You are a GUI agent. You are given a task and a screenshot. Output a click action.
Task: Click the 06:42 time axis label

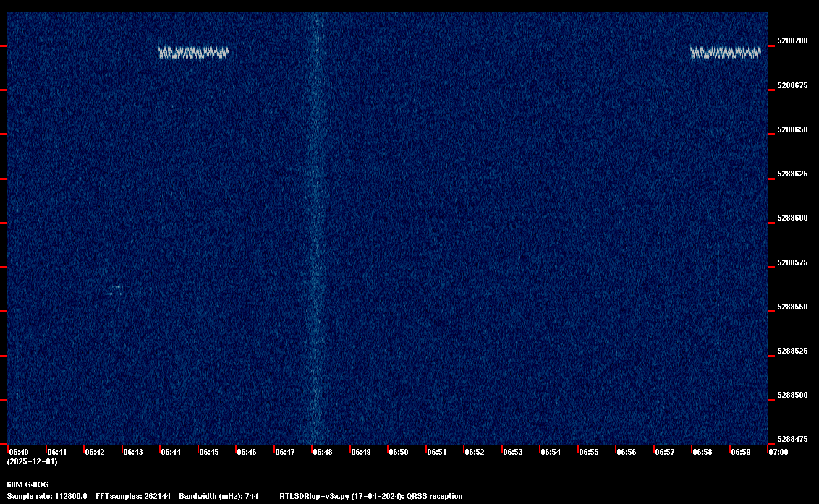[x=95, y=452]
